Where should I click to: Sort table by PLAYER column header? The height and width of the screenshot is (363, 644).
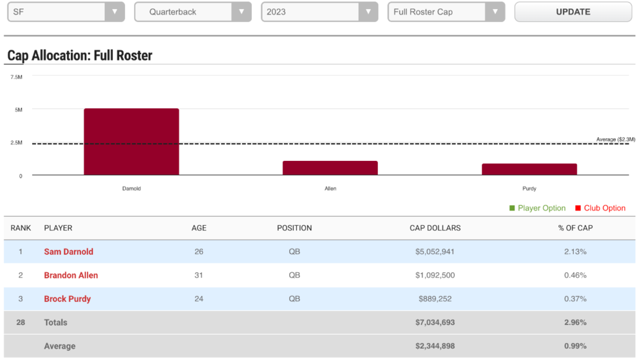coord(58,228)
